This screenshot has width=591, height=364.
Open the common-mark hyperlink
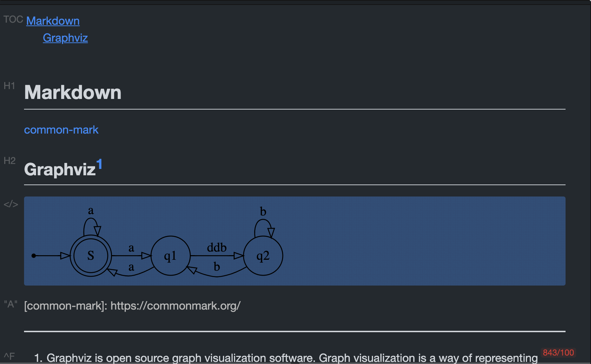[61, 130]
